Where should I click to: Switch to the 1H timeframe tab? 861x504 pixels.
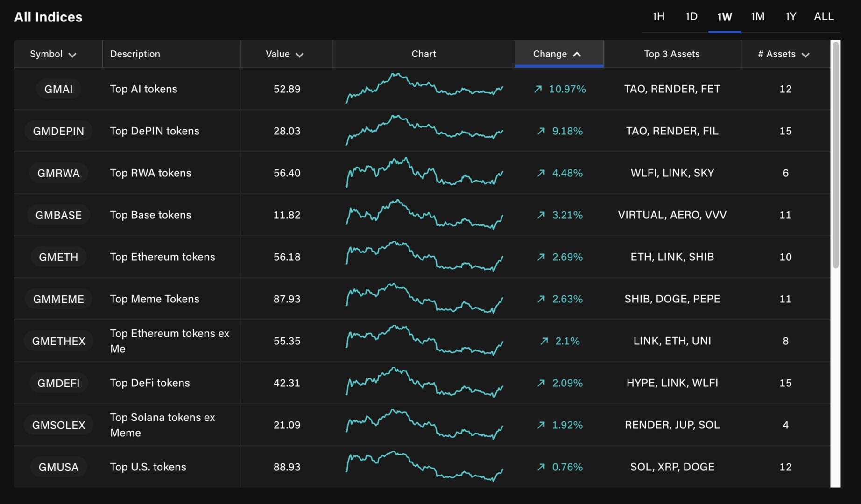pyautogui.click(x=658, y=17)
